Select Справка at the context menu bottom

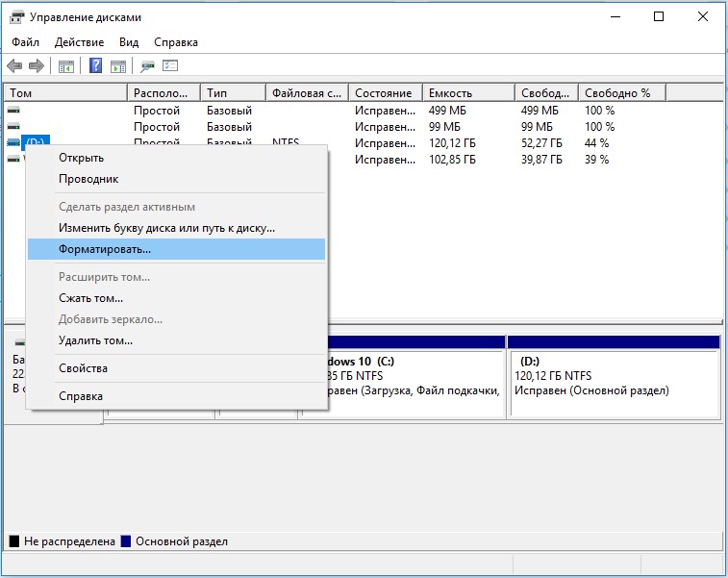[x=176, y=396]
